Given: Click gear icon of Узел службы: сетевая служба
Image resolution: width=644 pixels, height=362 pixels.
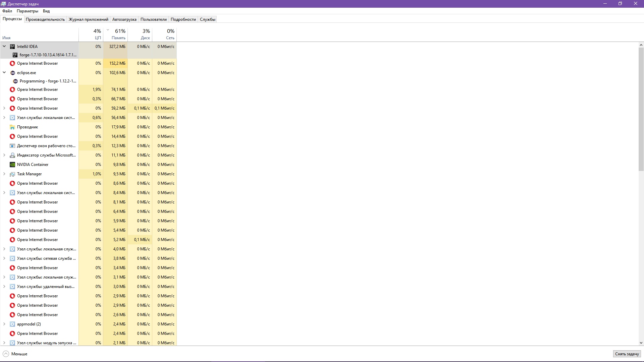Looking at the screenshot, I should [x=12, y=258].
